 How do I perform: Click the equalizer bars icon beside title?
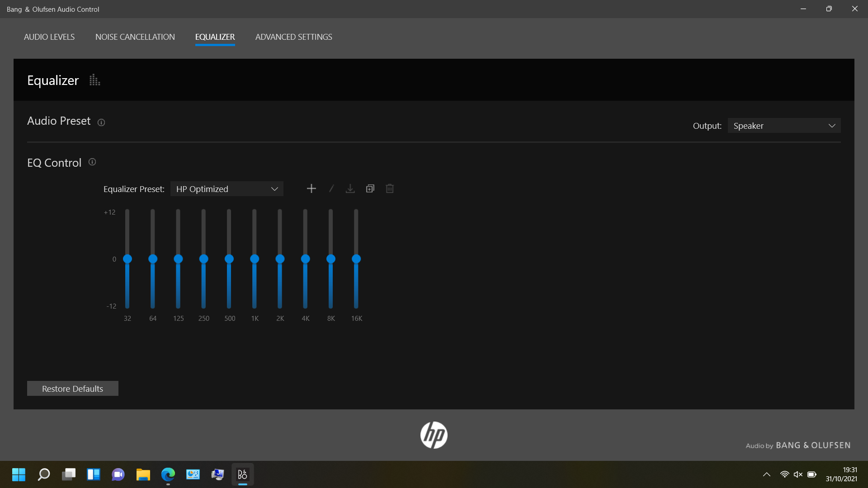tap(94, 80)
